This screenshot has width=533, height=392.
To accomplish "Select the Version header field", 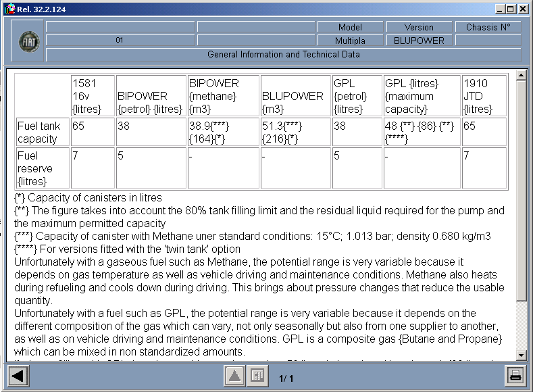I will [419, 27].
